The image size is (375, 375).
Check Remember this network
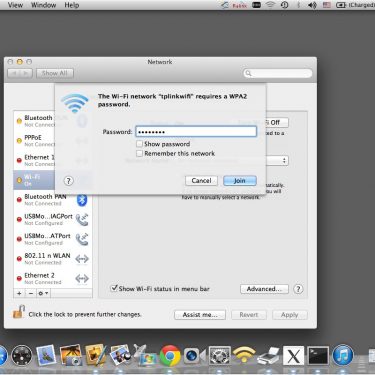pos(139,153)
